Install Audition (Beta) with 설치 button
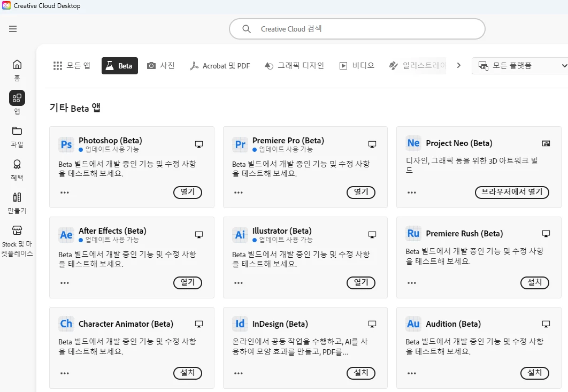 tap(535, 373)
